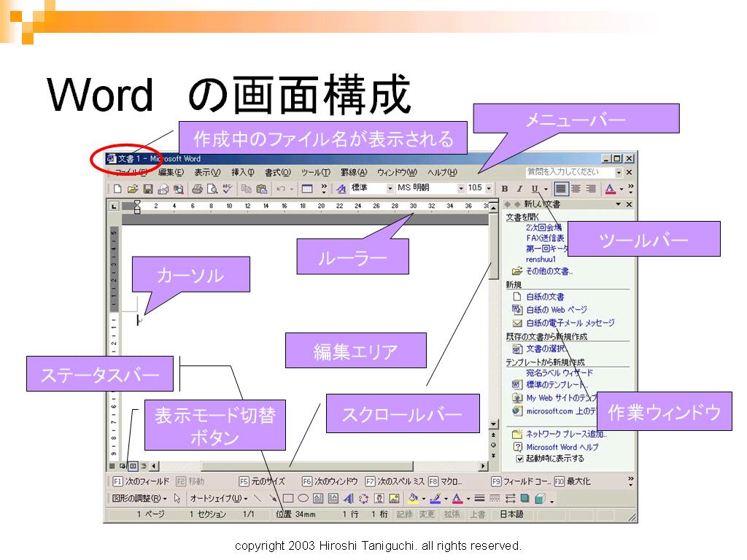Click the ruler tab selector button

(x=113, y=206)
